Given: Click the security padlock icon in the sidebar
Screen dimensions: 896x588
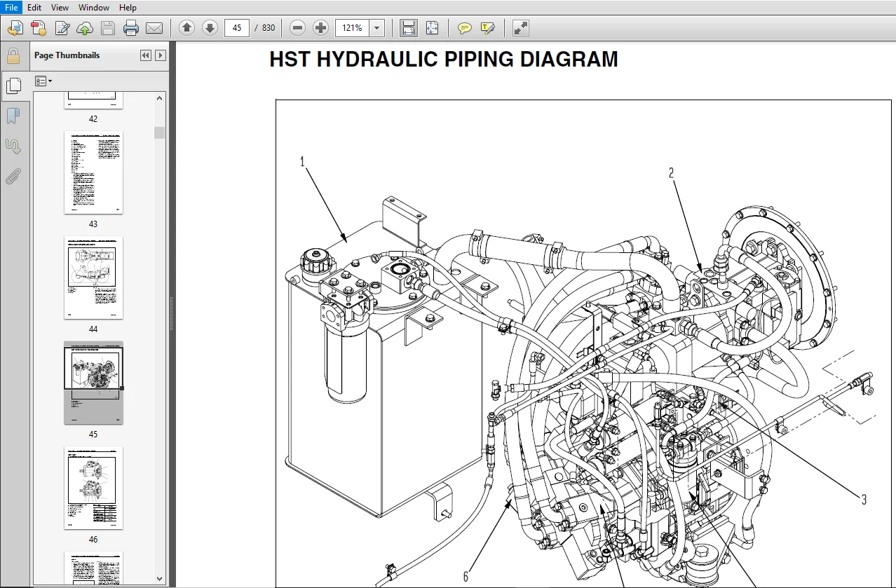Looking at the screenshot, I should pos(13,56).
